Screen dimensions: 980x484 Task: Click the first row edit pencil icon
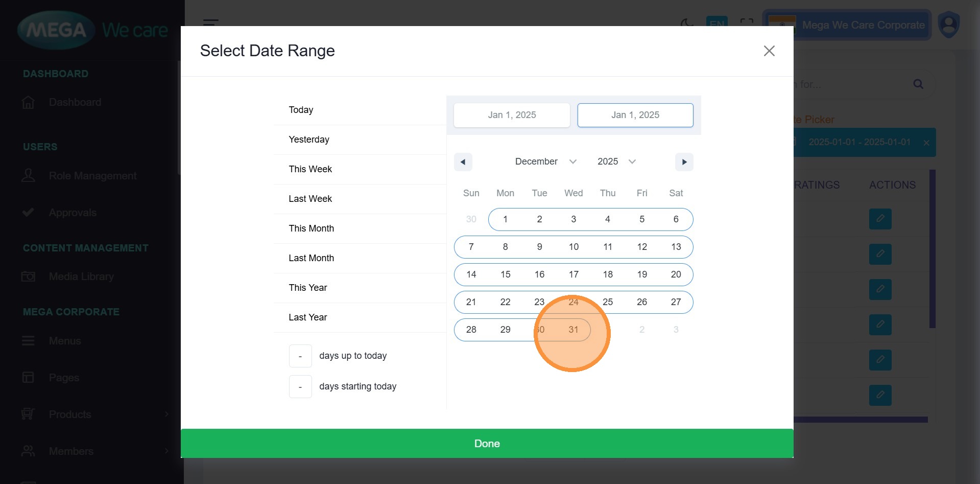[880, 219]
